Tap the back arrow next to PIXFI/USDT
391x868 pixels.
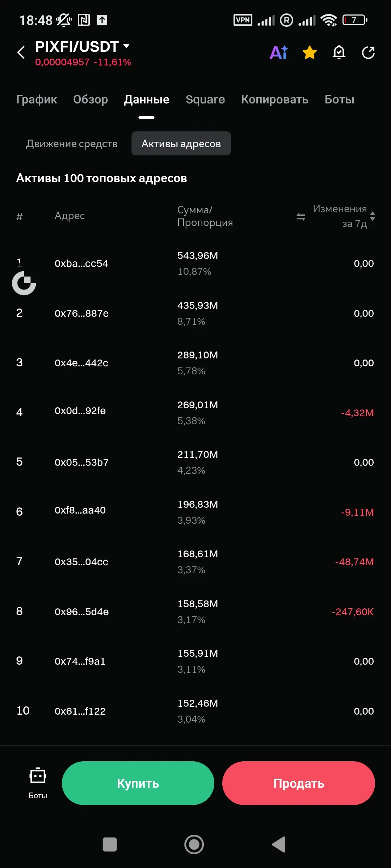[x=21, y=52]
